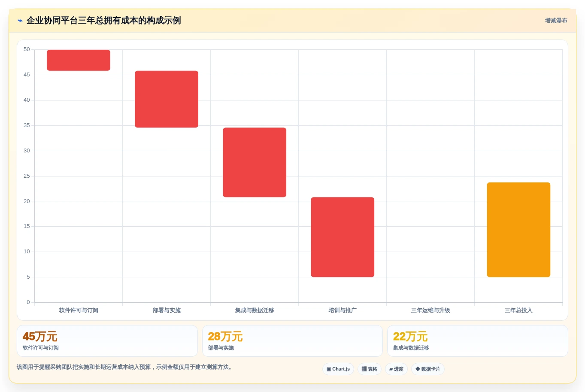Click the footnote text about 采购团队
585x392 pixels.
[124, 367]
